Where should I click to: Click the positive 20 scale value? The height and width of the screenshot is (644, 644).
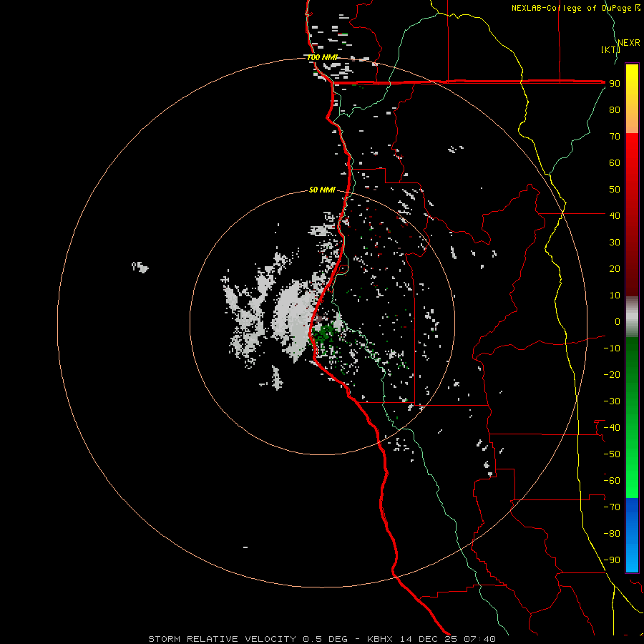(x=615, y=268)
